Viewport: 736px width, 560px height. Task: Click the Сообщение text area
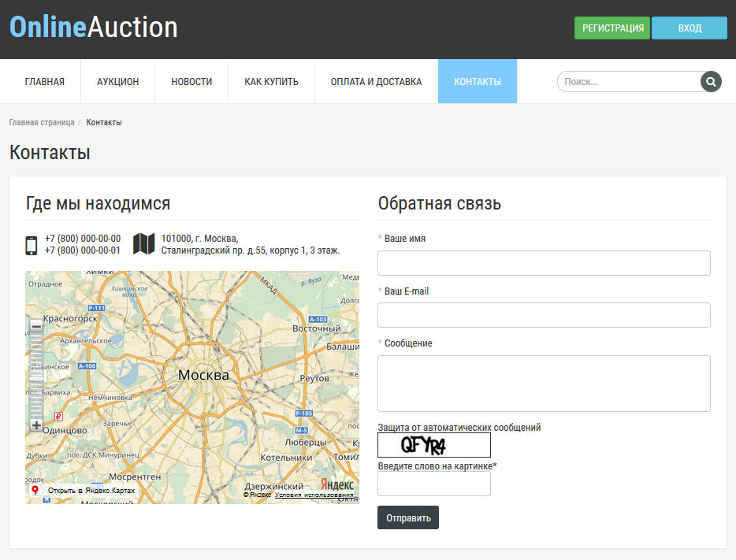(544, 383)
